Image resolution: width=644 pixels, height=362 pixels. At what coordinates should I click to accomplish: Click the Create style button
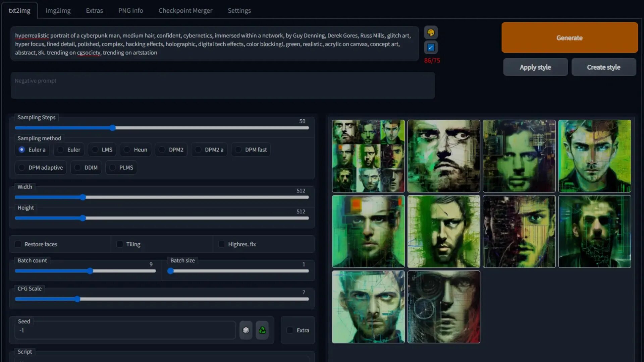pyautogui.click(x=604, y=67)
